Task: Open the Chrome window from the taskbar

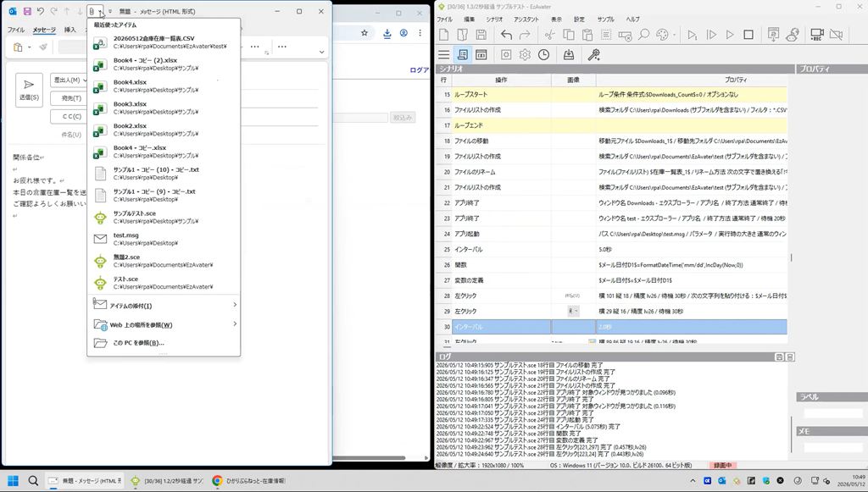Action: [x=250, y=481]
